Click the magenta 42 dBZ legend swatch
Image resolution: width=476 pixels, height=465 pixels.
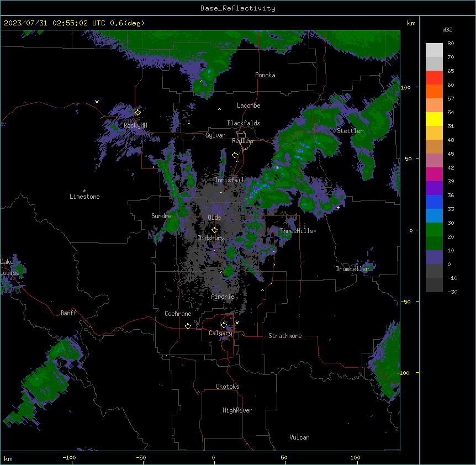434,174
